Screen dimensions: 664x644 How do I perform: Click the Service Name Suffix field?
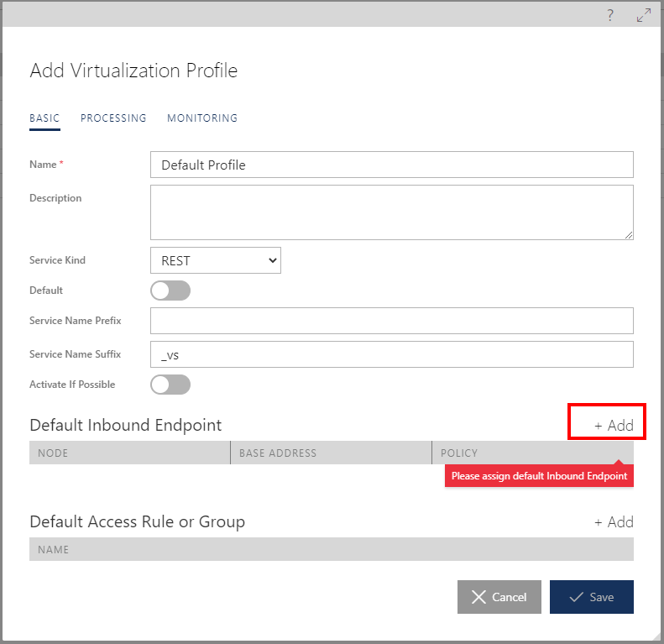pos(391,354)
